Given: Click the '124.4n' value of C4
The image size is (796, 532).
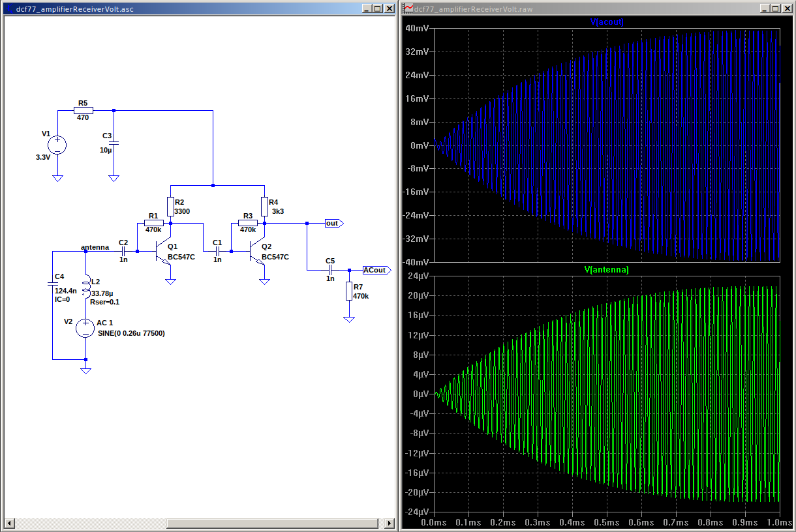Looking at the screenshot, I should [66, 291].
